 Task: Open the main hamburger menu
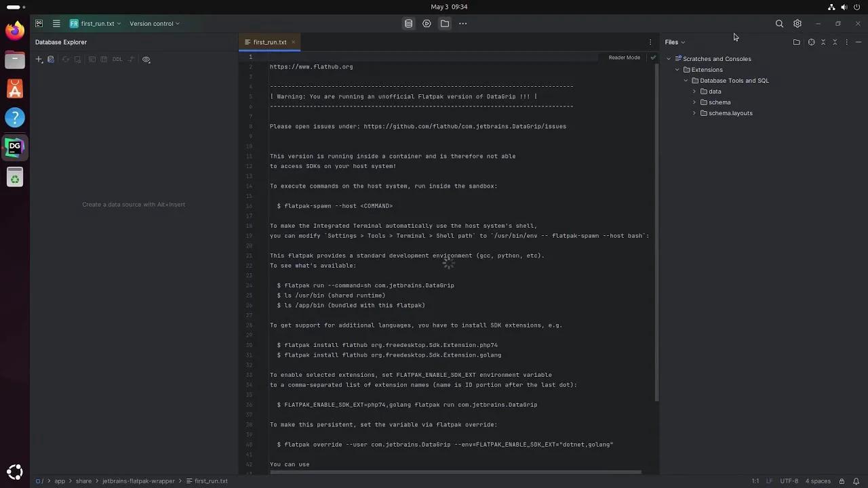click(x=57, y=24)
